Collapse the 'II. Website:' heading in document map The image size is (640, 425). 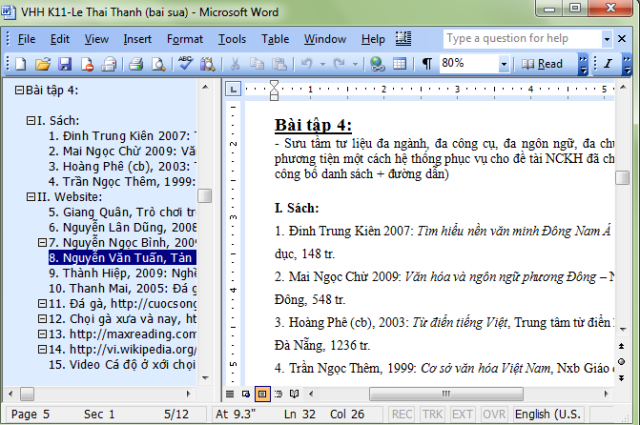pos(30,197)
